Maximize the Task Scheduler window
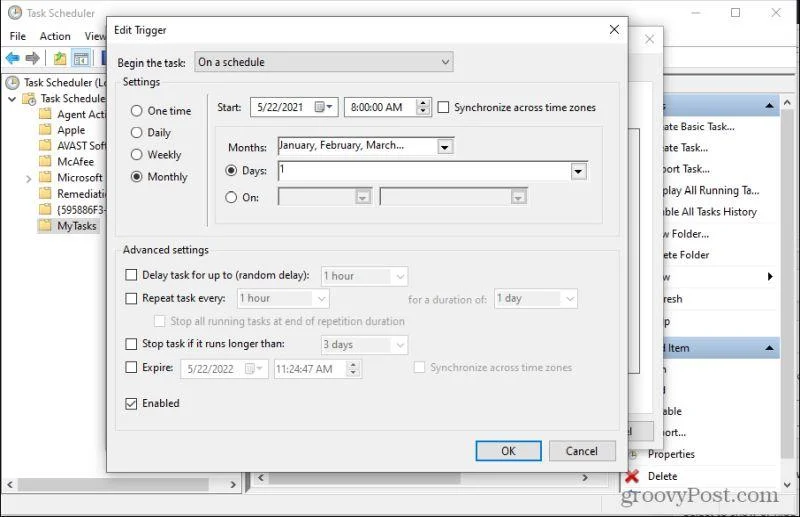Image resolution: width=800 pixels, height=517 pixels. click(x=735, y=13)
